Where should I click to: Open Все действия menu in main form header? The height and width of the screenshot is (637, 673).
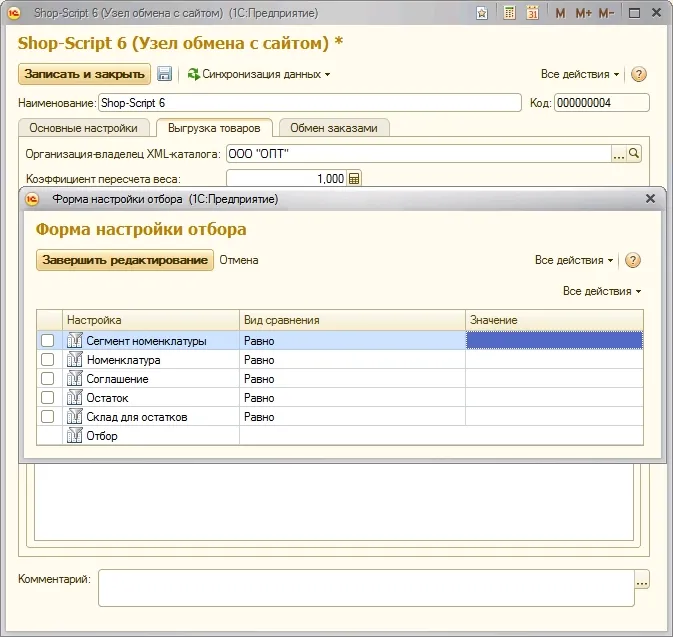[580, 74]
